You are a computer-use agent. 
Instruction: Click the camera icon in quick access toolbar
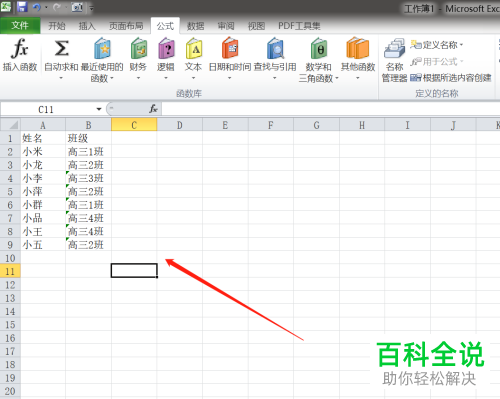77,7
